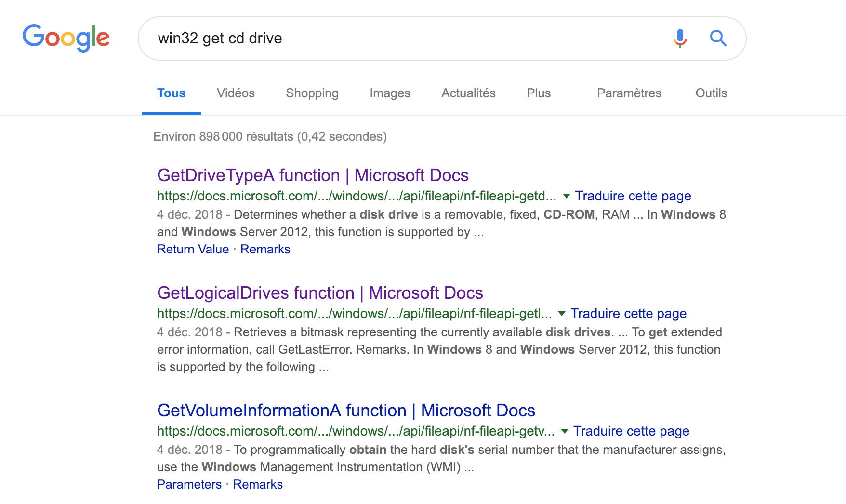This screenshot has height=504, width=846.
Task: Start voice search with microphone icon
Action: point(680,38)
